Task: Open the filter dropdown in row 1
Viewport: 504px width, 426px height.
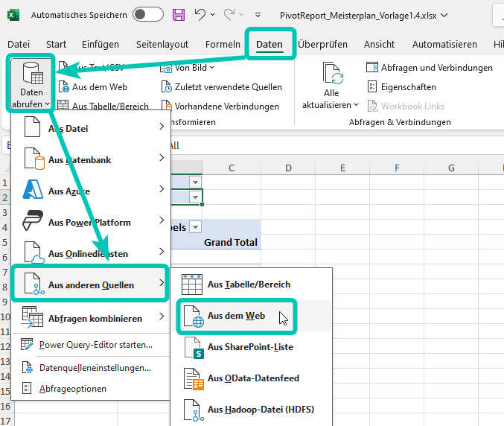Action: (x=195, y=182)
